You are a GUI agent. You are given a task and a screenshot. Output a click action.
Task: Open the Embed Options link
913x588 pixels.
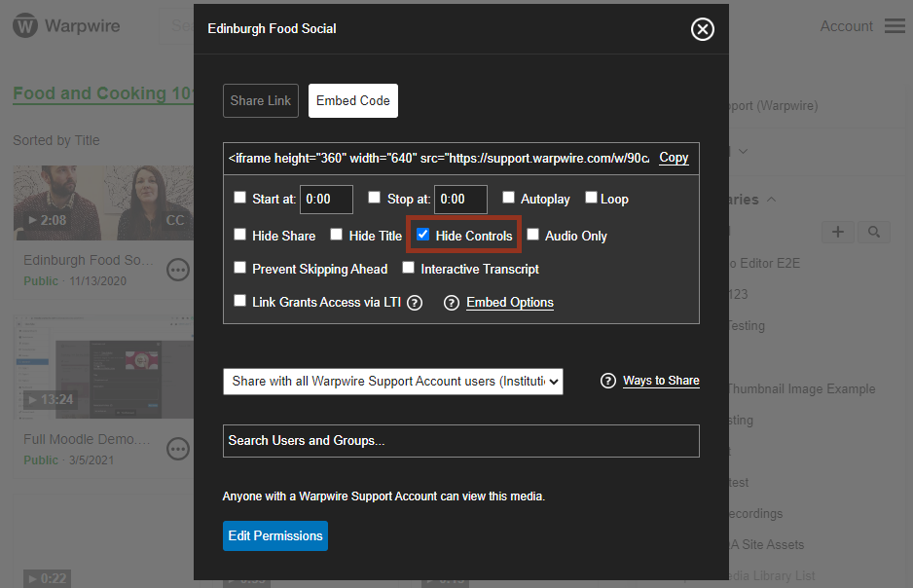click(x=509, y=302)
